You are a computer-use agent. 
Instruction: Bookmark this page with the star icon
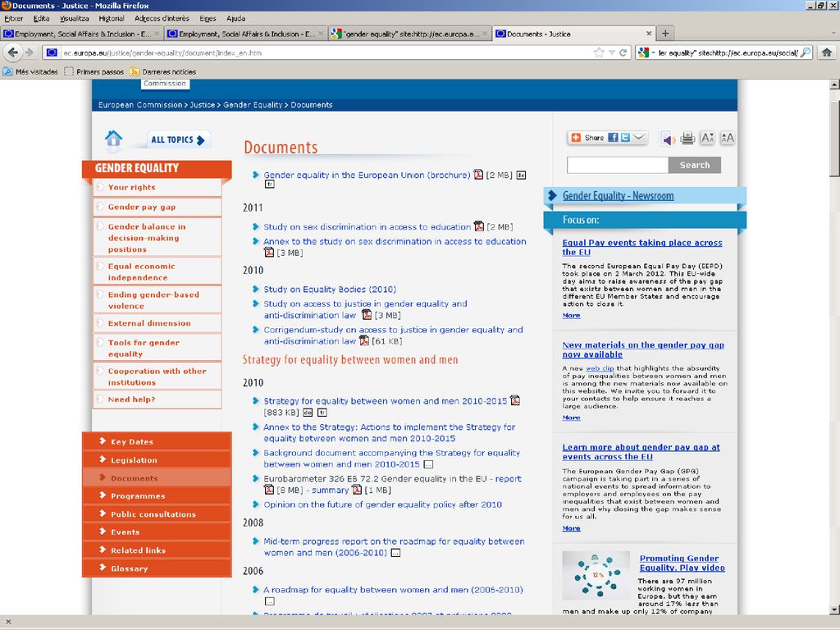(x=599, y=52)
